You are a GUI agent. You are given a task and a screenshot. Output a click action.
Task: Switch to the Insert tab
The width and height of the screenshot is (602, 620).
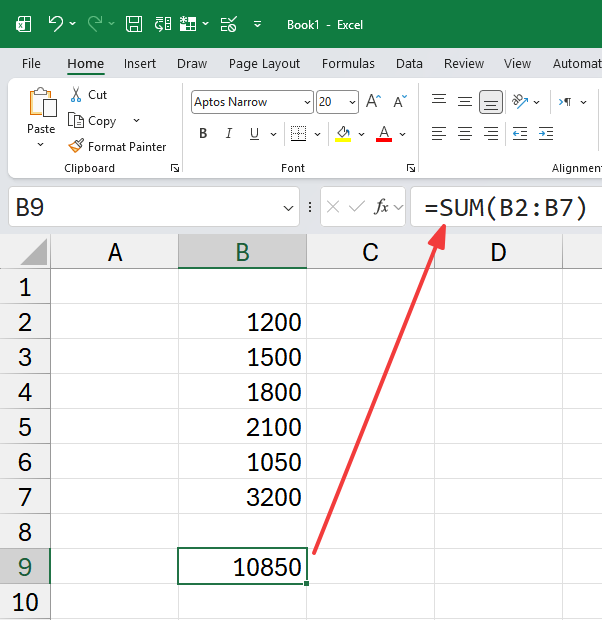coord(140,64)
